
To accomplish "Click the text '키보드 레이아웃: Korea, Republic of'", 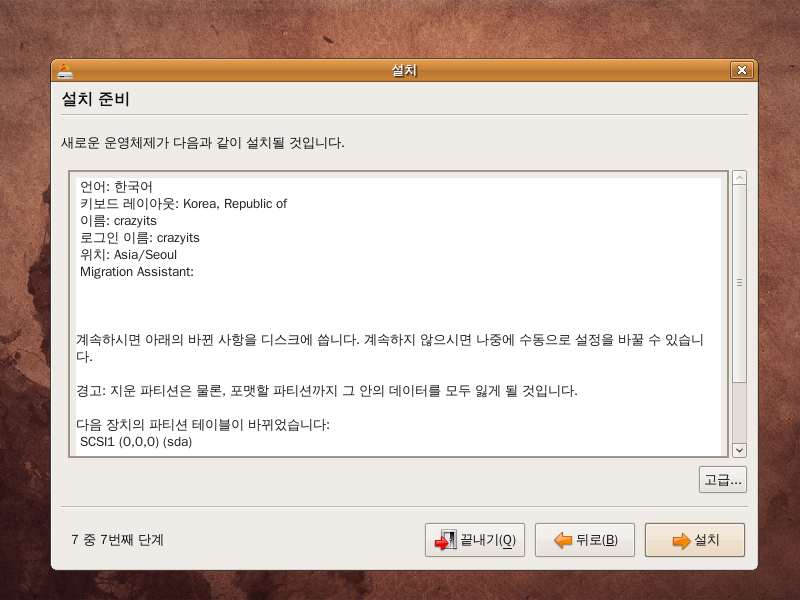I will 183,204.
